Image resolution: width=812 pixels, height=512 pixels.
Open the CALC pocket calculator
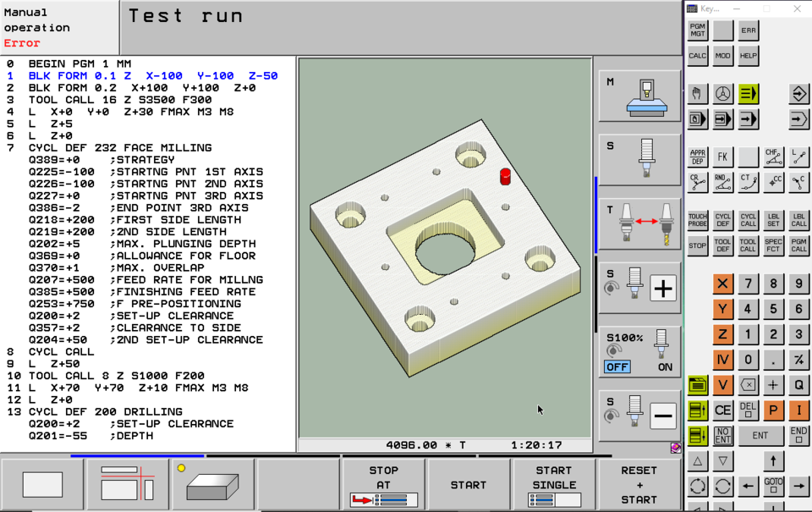pyautogui.click(x=697, y=56)
